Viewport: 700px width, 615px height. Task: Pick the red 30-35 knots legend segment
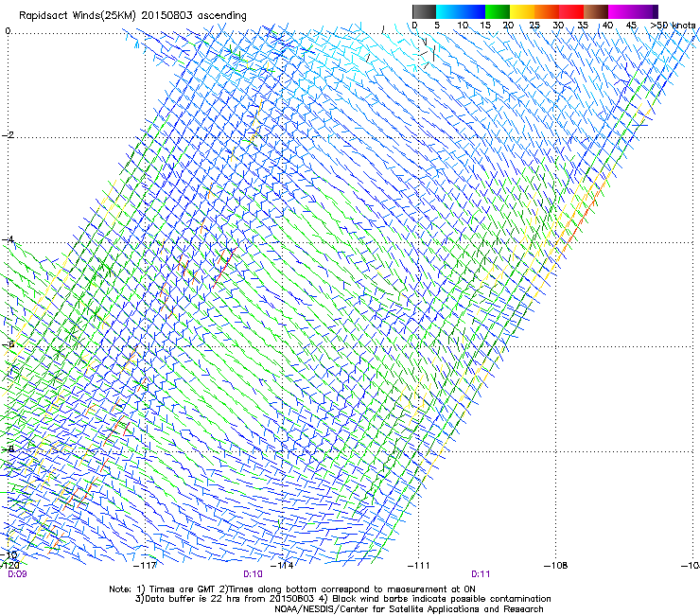coord(571,11)
